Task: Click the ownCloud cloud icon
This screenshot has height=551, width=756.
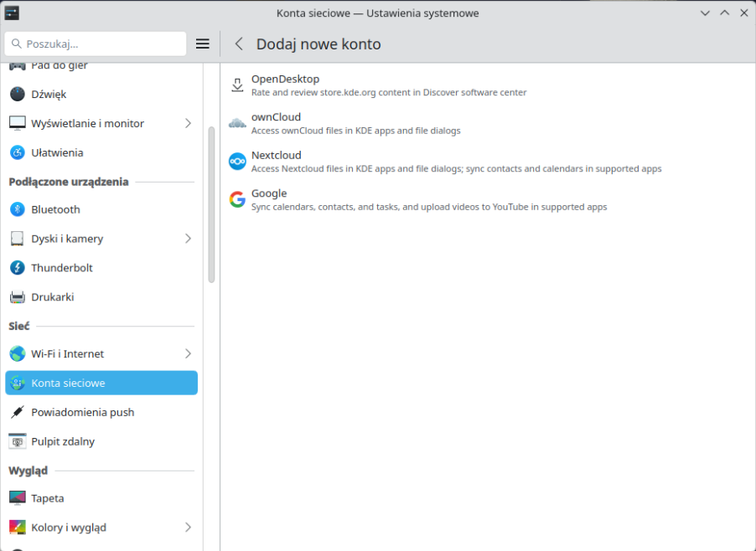Action: click(x=237, y=123)
